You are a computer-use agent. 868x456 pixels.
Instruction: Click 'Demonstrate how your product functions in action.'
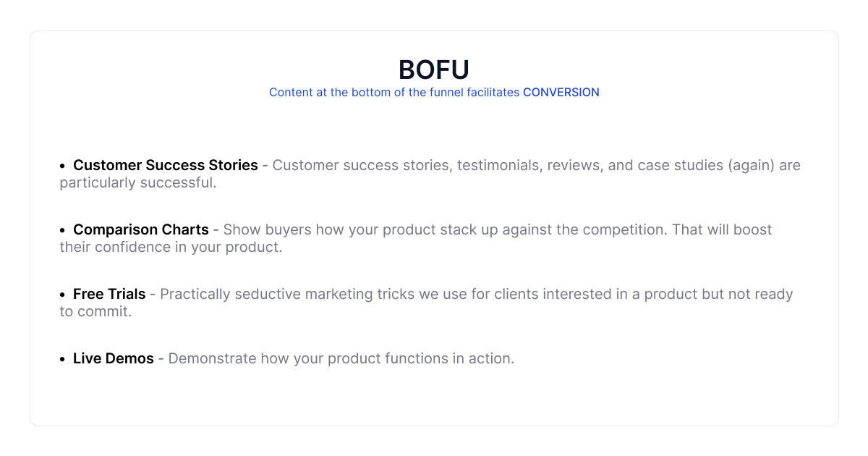341,358
